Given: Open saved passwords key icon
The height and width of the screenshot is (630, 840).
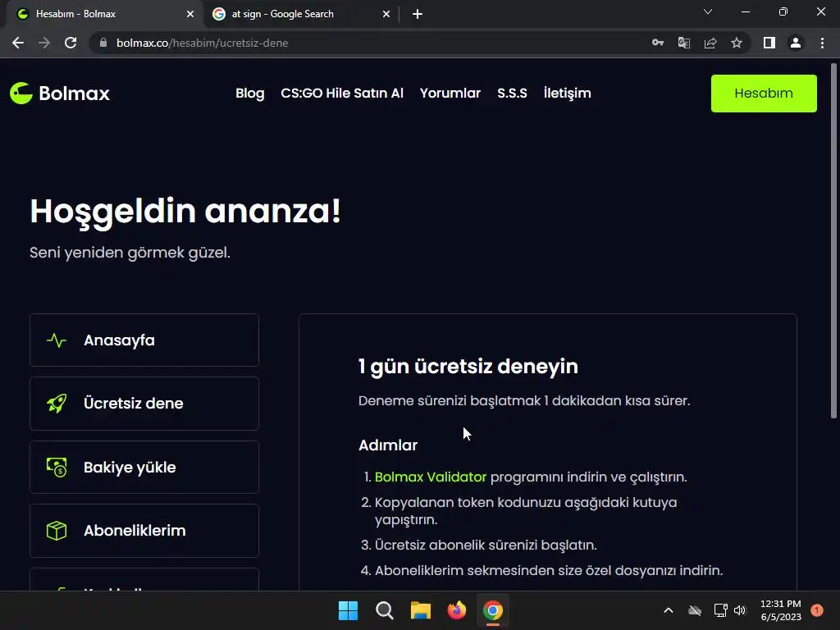Looking at the screenshot, I should pos(658,43).
